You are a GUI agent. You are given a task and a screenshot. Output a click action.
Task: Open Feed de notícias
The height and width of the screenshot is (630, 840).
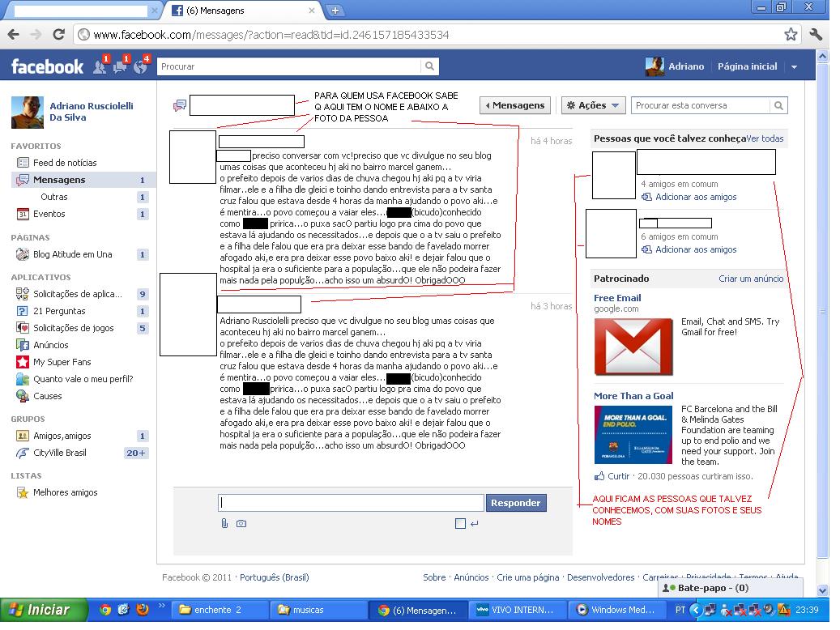(65, 163)
